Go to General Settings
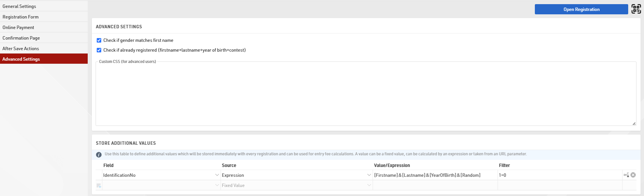The image size is (644, 196). click(x=19, y=6)
